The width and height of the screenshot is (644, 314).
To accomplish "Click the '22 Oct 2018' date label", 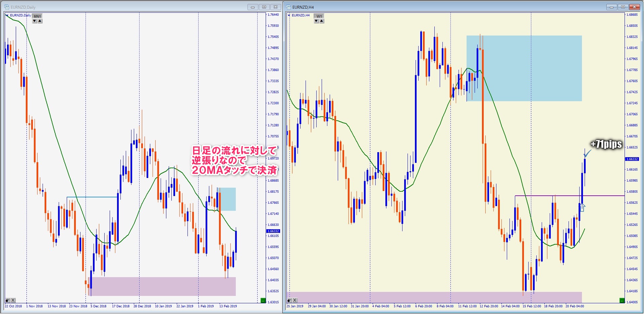I will pos(13,306).
